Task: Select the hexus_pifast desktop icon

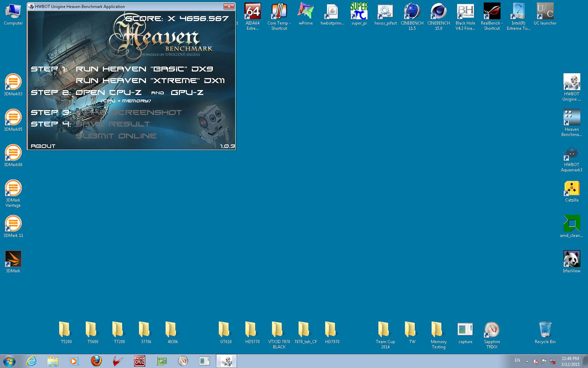Action: (386, 14)
